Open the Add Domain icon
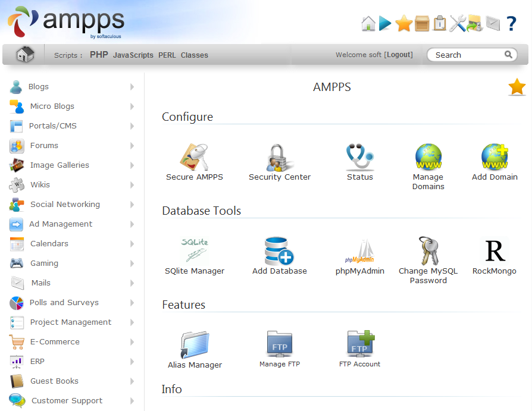 pyautogui.click(x=494, y=157)
